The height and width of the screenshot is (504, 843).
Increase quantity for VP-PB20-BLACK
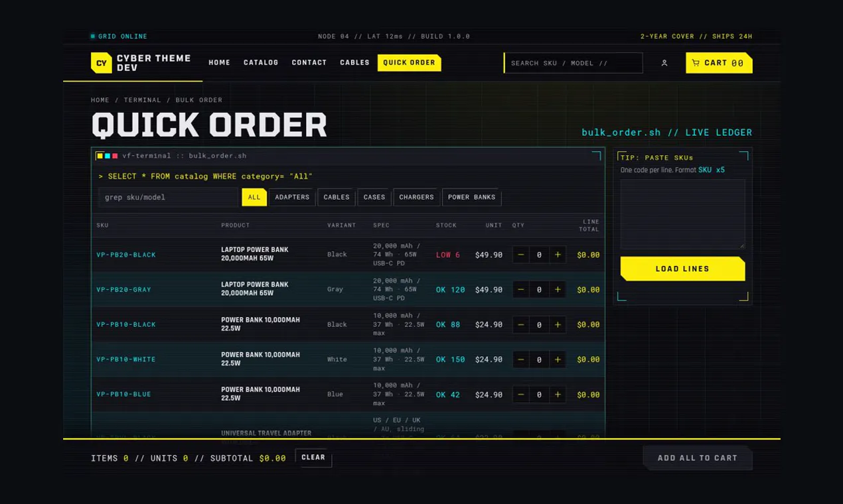tap(558, 255)
